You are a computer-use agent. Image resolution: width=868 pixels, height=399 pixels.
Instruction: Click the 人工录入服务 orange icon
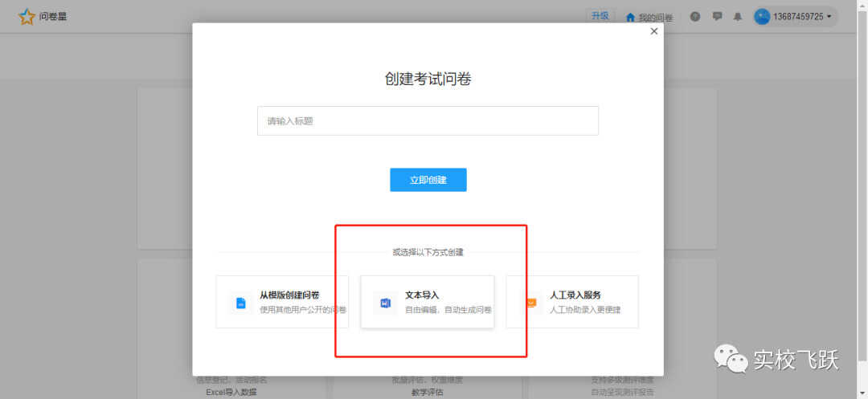point(531,303)
